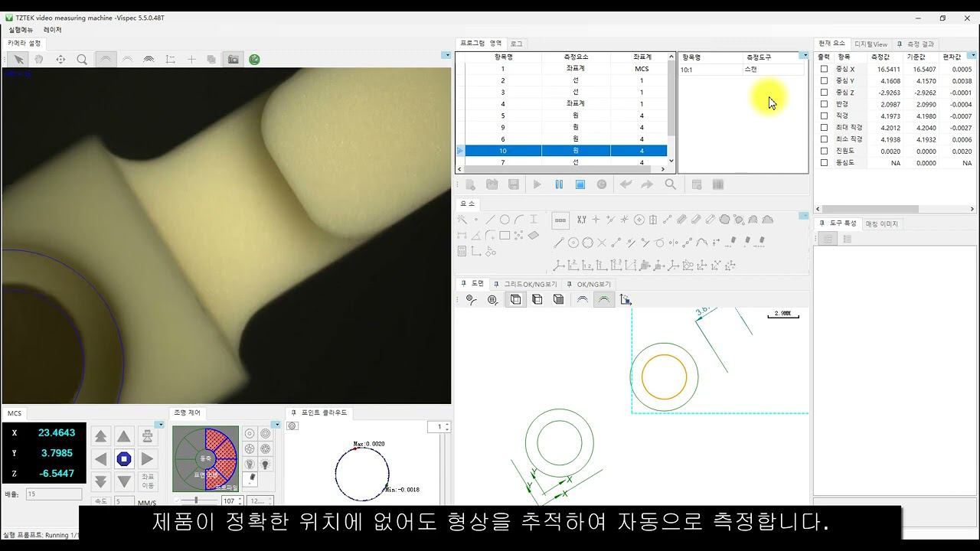Open the measurement tool panel dropdown arrow
The width and height of the screenshot is (980, 551).
tap(804, 55)
